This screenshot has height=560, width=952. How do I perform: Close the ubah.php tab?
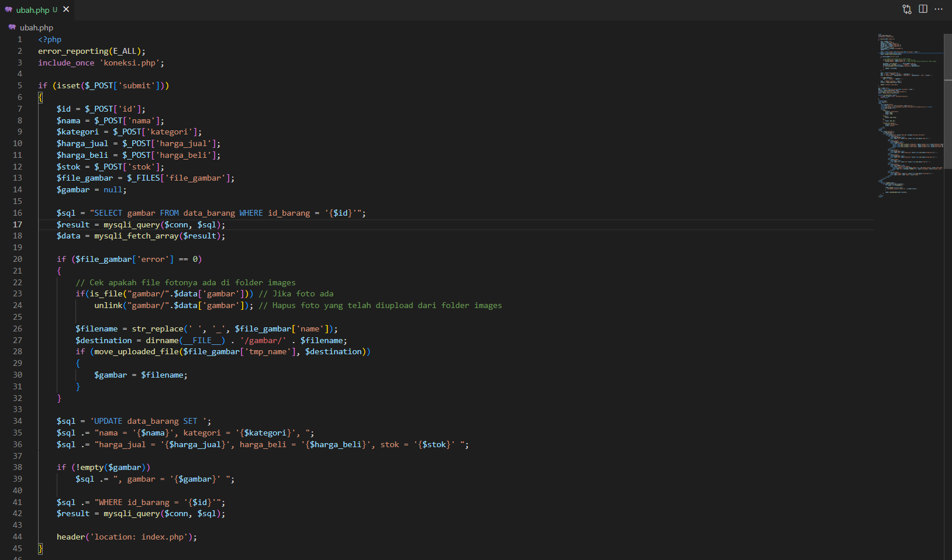(66, 9)
